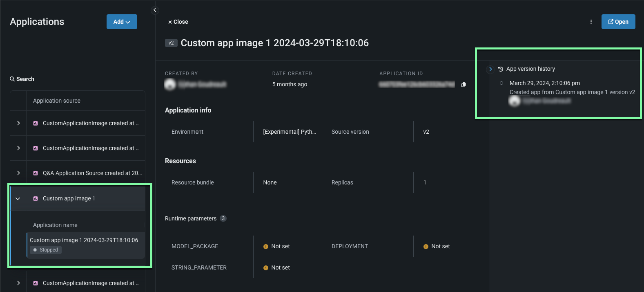Click the v2 version badge in title
The image size is (644, 292).
coord(171,43)
